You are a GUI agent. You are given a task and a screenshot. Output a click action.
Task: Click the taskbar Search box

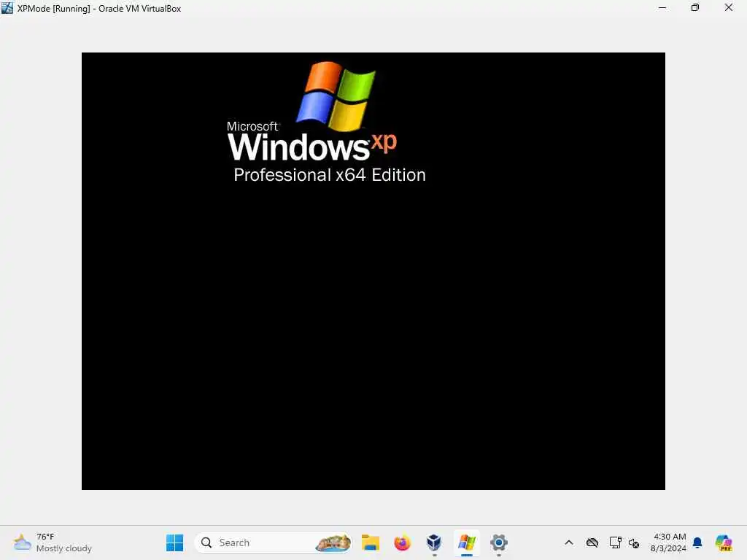click(x=273, y=542)
